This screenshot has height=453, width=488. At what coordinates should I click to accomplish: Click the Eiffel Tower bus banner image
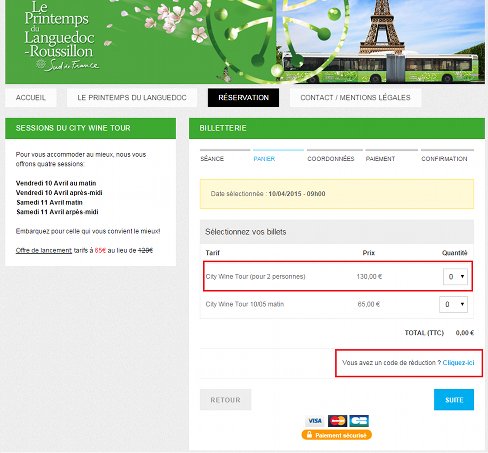pos(380,42)
